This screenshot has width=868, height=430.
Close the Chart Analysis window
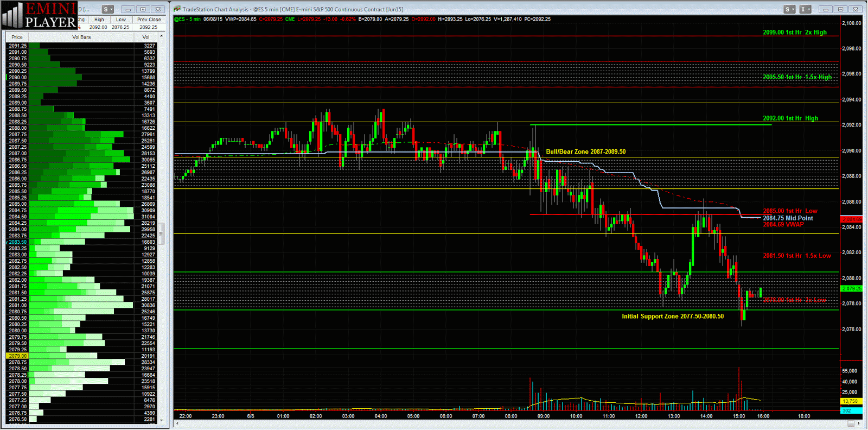coord(856,9)
